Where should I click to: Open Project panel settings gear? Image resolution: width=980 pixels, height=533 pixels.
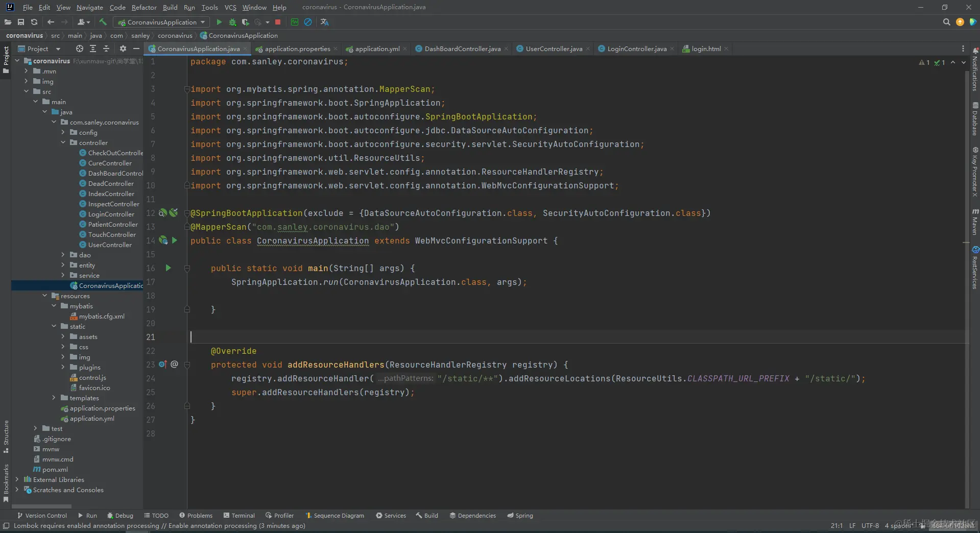coord(123,49)
